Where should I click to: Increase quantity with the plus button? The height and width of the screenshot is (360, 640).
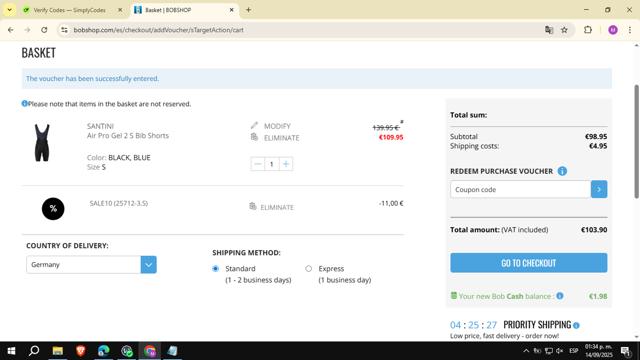[x=286, y=164]
